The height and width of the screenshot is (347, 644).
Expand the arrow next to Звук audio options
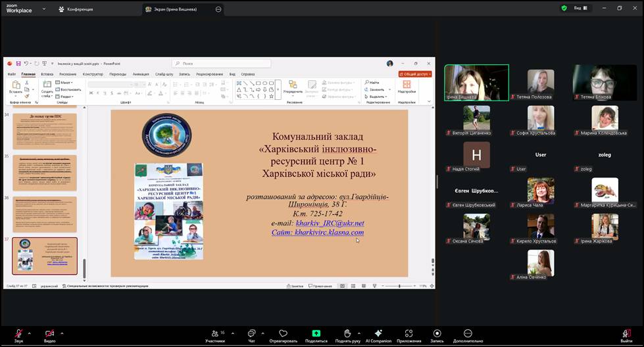(31, 333)
